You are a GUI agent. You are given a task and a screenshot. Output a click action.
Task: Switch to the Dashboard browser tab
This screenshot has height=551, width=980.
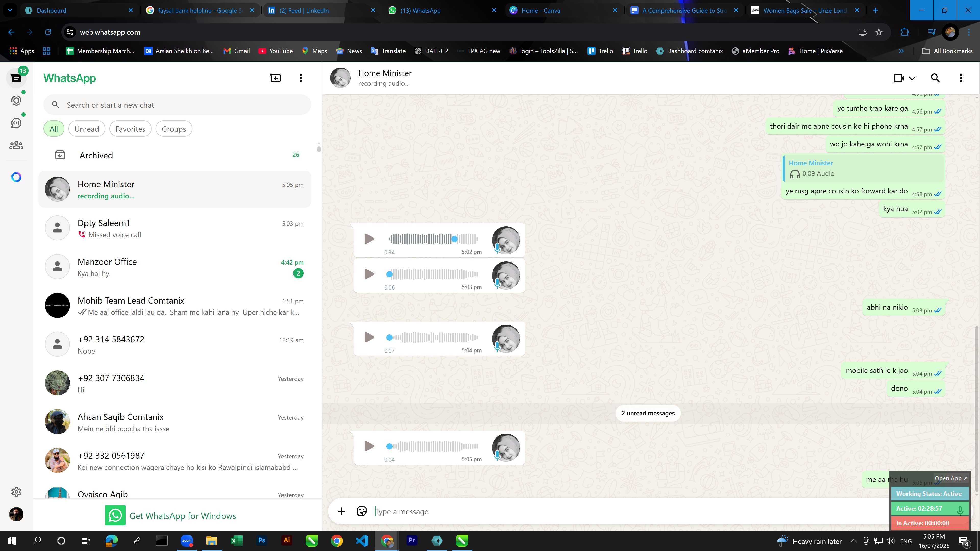pos(78,10)
